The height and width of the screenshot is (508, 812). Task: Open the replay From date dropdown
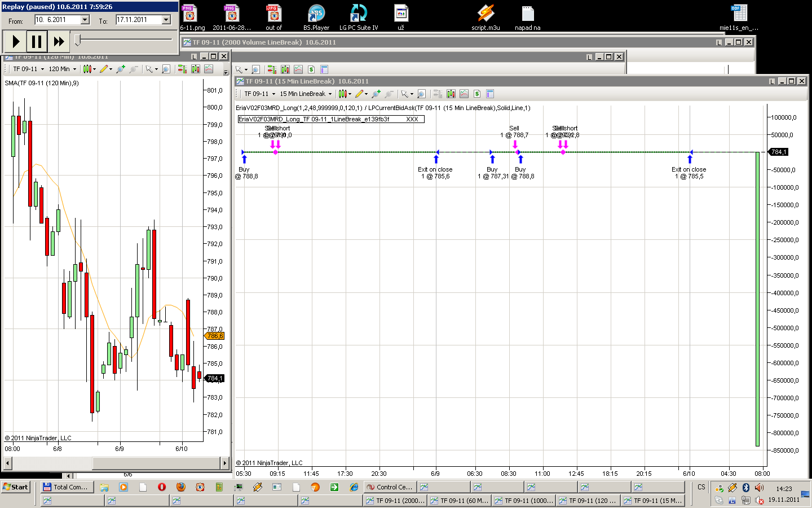85,20
